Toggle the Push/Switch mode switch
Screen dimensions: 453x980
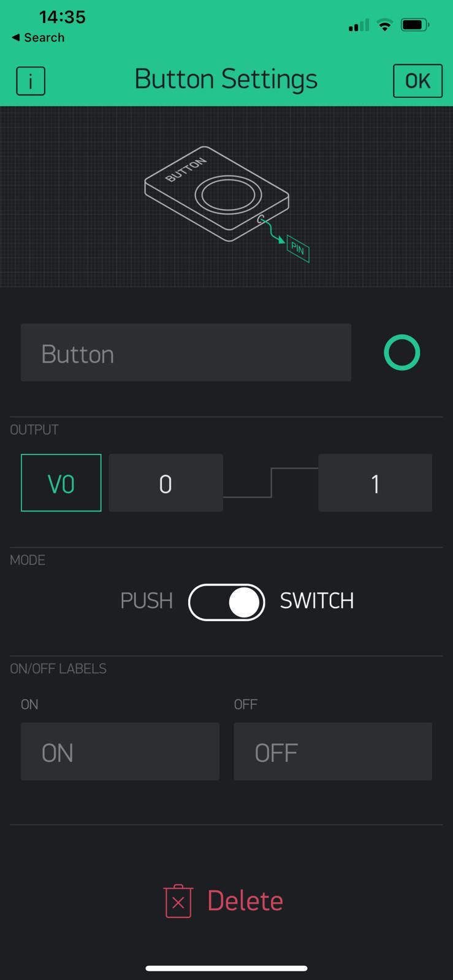(x=226, y=602)
